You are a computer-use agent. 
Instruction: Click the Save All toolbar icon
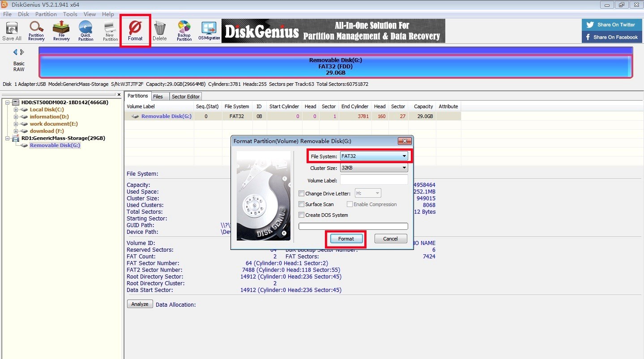coord(12,31)
